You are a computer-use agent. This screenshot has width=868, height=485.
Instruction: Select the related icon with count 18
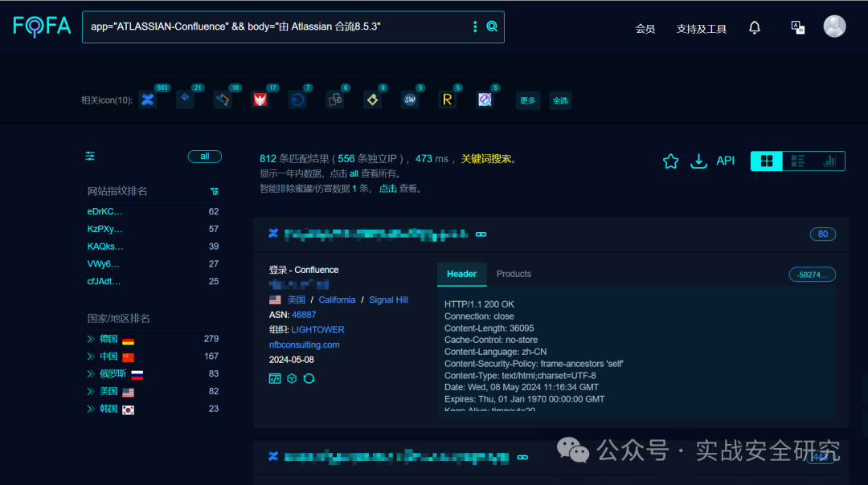223,100
